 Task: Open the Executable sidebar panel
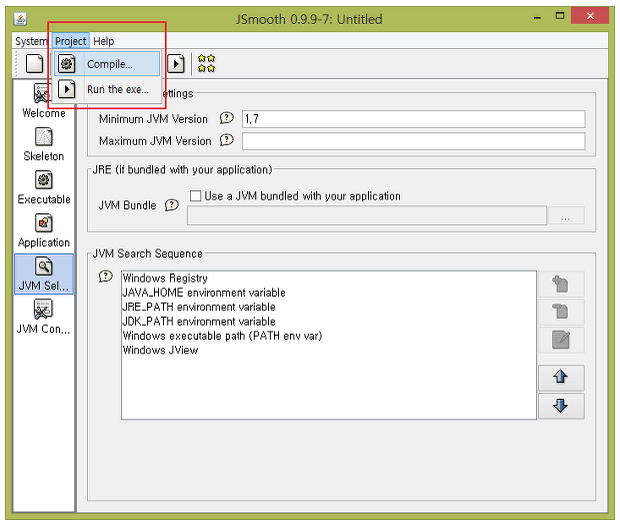coord(43,188)
